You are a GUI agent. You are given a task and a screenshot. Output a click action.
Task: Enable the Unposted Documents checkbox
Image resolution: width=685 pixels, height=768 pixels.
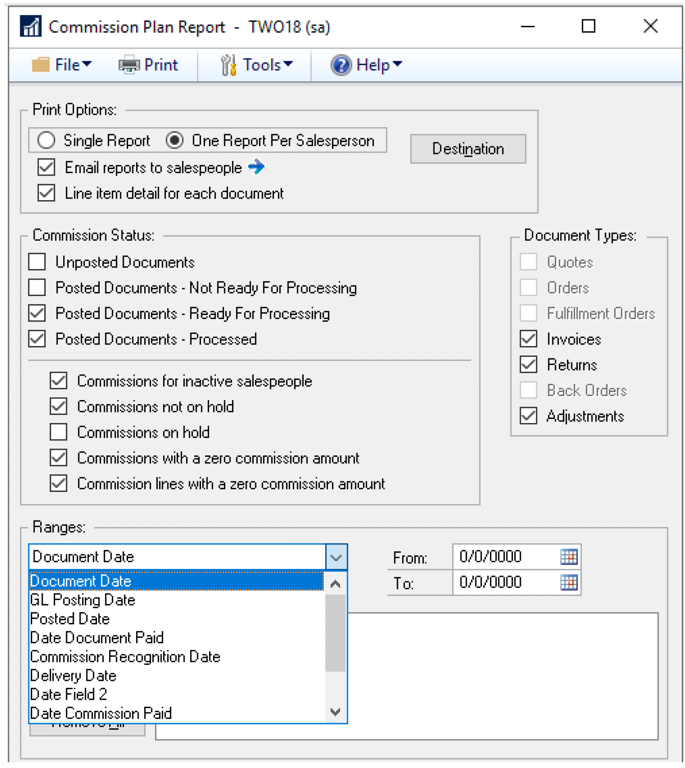[38, 262]
